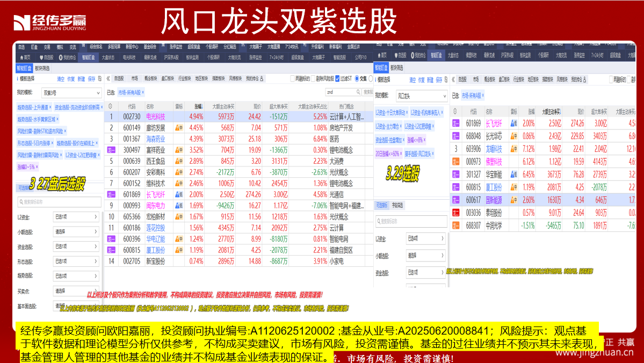The image size is (644, 363).
Task: Uncheck the 过滤ST checkbox
Action: coord(337,78)
